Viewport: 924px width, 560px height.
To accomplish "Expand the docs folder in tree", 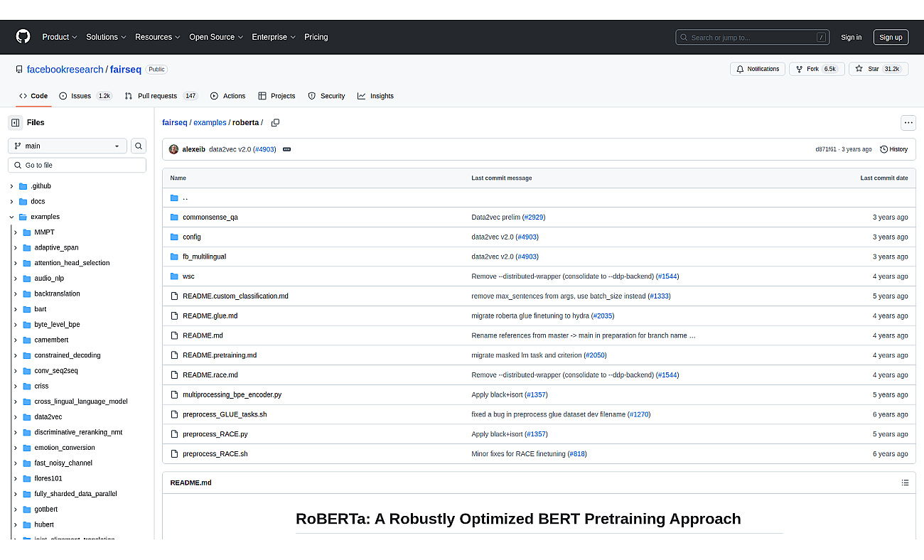I will [11, 202].
